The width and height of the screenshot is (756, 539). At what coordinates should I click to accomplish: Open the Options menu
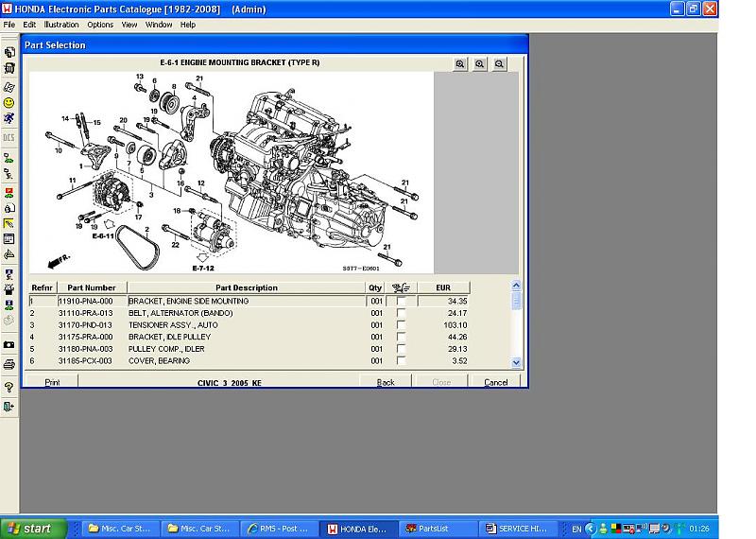[x=100, y=25]
